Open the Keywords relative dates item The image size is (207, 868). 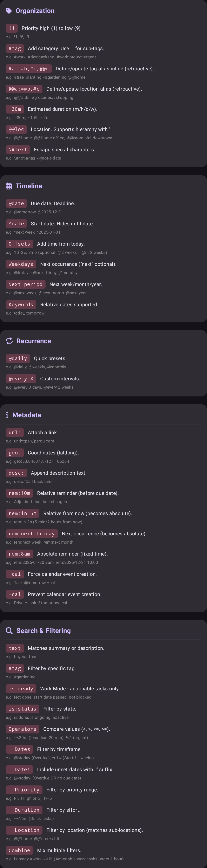click(21, 304)
